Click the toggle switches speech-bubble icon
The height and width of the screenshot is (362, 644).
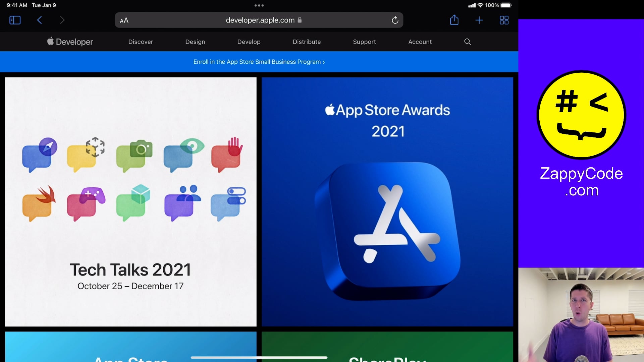pos(228,204)
